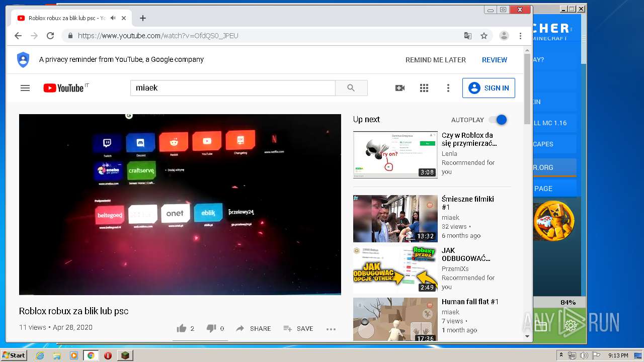The height and width of the screenshot is (362, 644).
Task: Close the Roblox robux YouTube tab
Action: coord(124,18)
